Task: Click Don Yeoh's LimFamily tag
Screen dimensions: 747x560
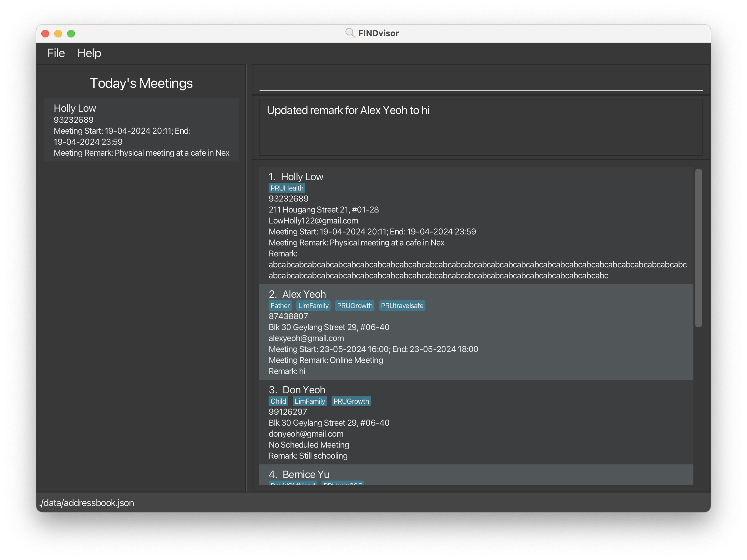Action: pos(309,401)
